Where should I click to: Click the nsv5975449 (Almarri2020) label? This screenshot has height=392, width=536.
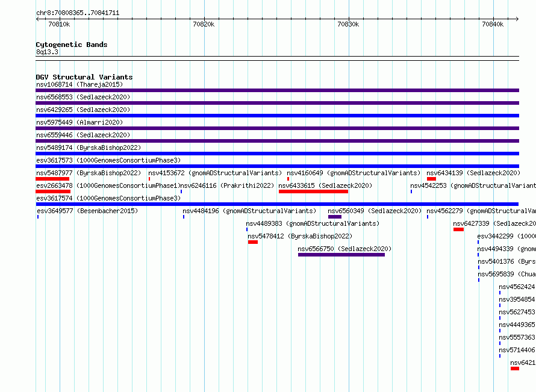pyautogui.click(x=79, y=122)
